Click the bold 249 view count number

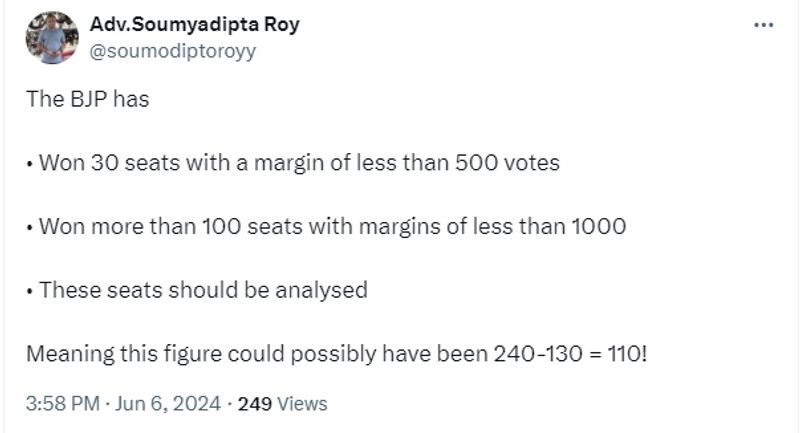pyautogui.click(x=257, y=404)
